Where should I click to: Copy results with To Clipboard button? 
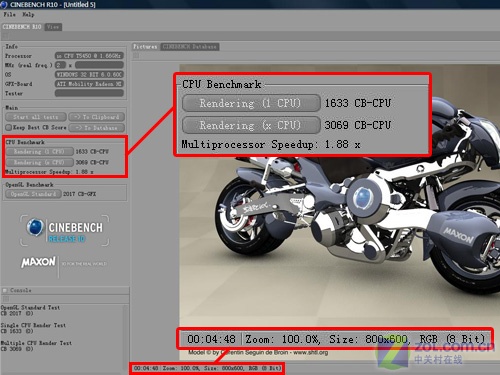97,117
